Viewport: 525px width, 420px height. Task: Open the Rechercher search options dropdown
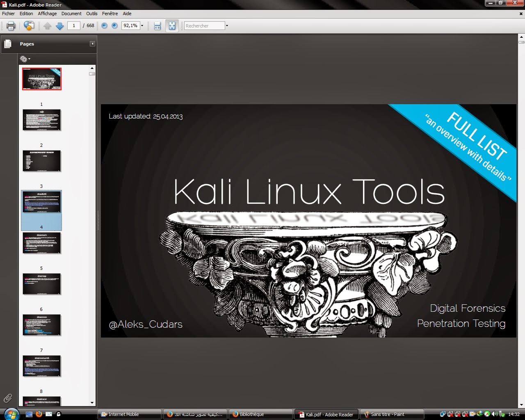coord(227,25)
